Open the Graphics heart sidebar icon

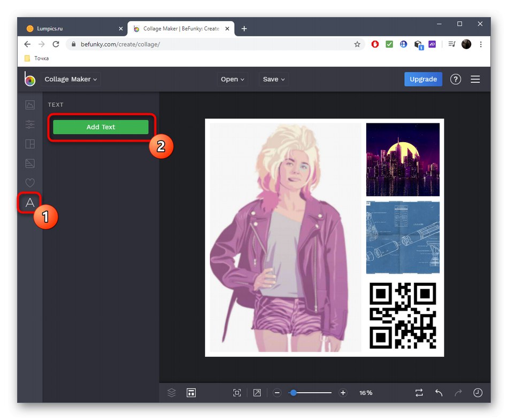[30, 183]
